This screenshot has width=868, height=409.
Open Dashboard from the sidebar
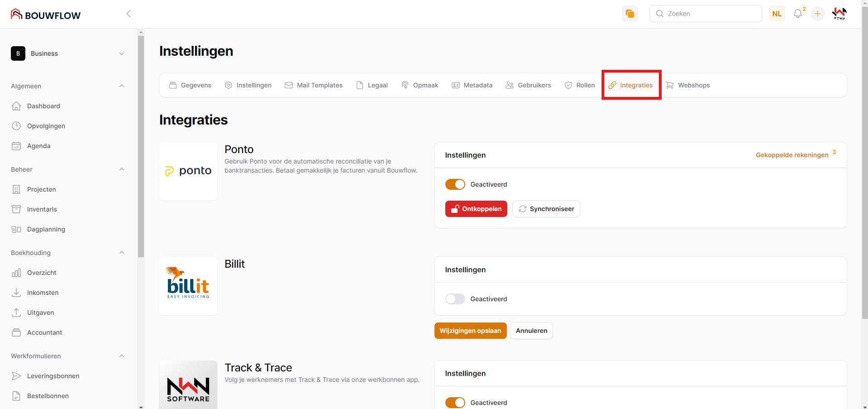click(x=43, y=106)
